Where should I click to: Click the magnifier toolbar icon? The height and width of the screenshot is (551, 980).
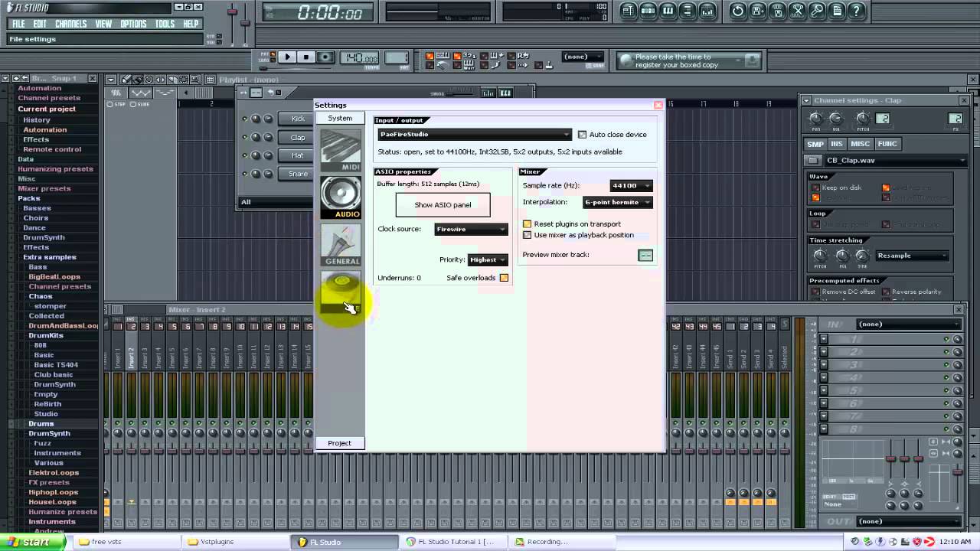pos(817,11)
